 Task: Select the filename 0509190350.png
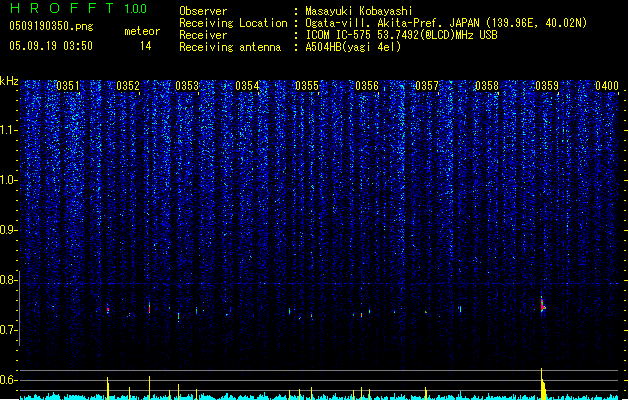[51, 26]
